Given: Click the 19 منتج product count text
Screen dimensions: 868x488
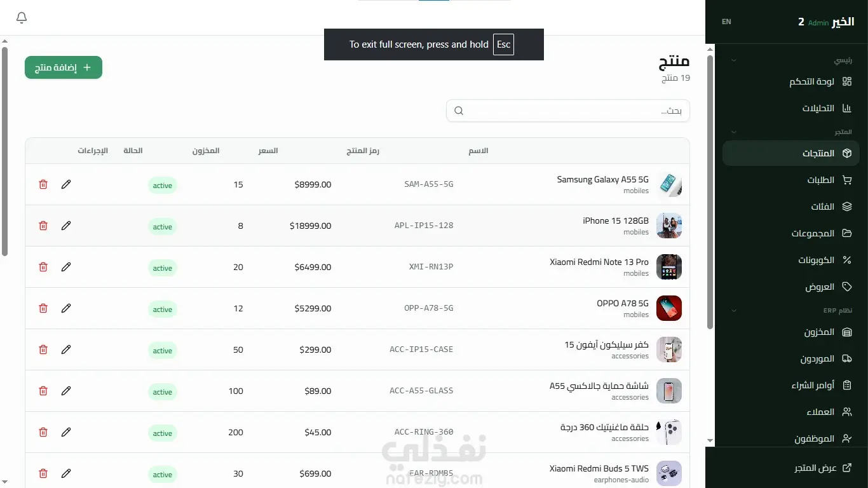Looking at the screenshot, I should pos(676,78).
